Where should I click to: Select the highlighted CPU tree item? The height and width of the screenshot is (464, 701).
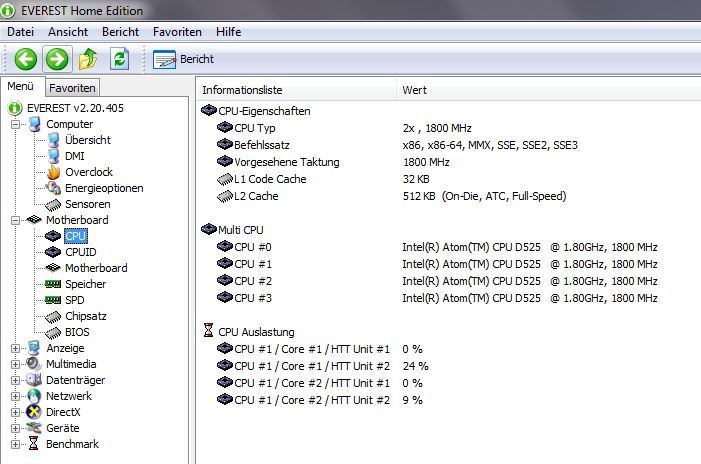click(76, 236)
